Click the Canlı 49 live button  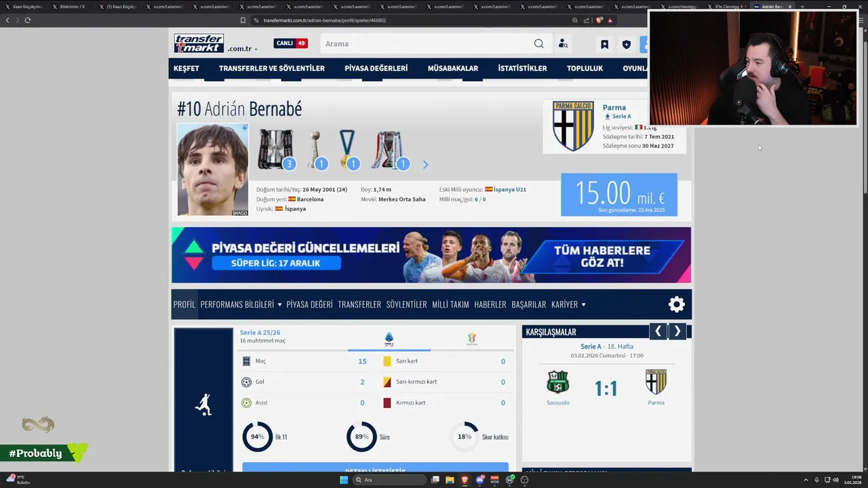(291, 43)
